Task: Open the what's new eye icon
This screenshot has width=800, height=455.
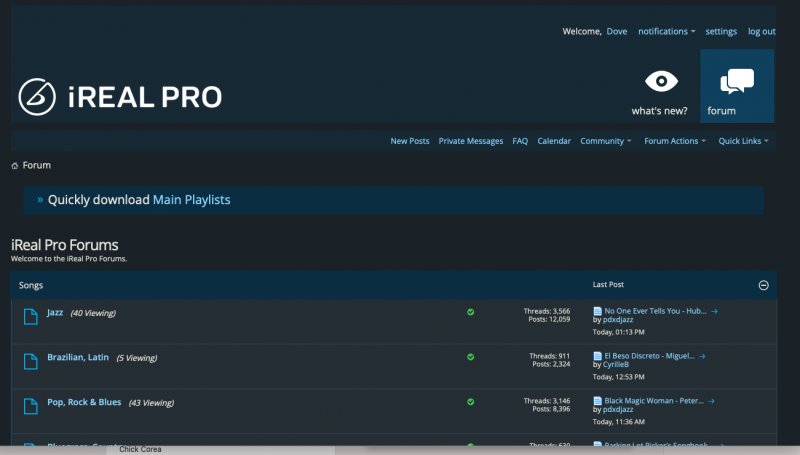Action: point(661,81)
